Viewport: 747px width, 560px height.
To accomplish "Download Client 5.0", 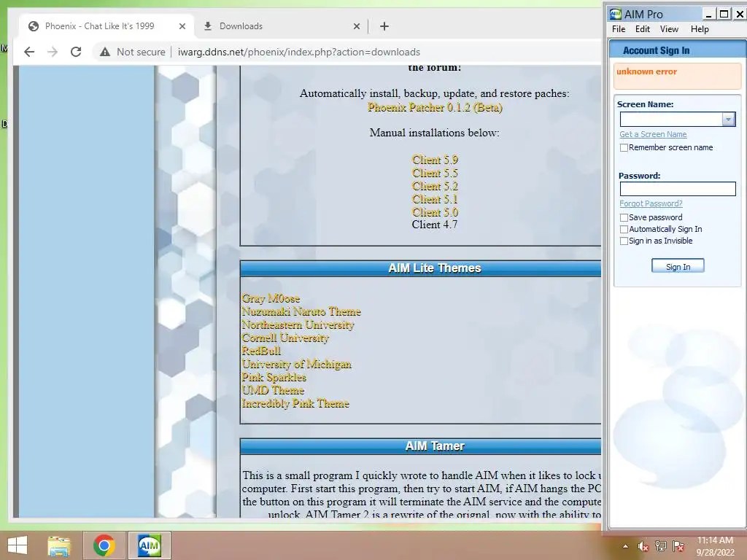I will click(435, 212).
